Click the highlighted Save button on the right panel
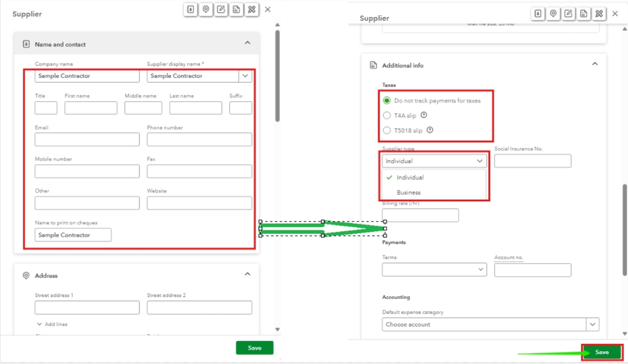Viewport: 628px width, 364px height. click(x=602, y=352)
